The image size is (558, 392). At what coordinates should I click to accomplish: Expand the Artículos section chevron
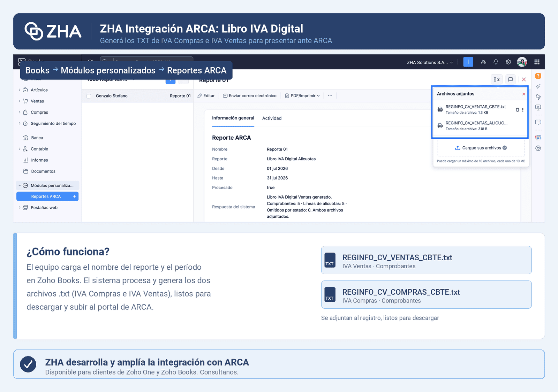pyautogui.click(x=20, y=90)
